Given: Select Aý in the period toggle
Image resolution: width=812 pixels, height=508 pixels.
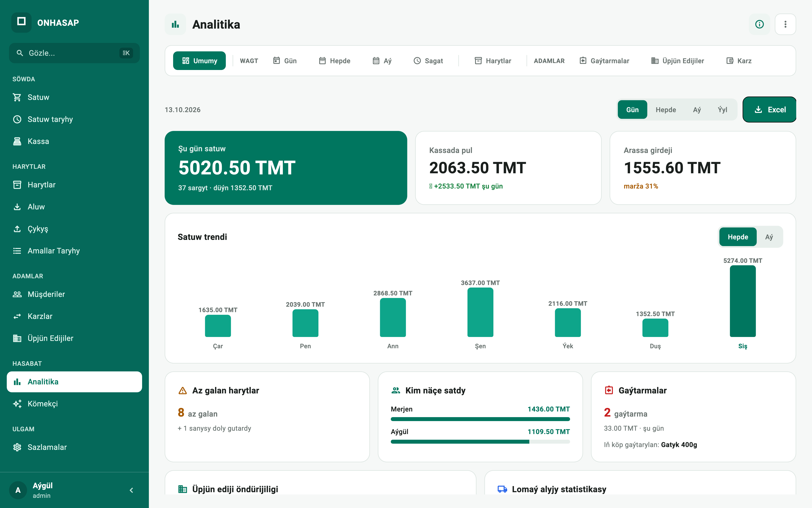Looking at the screenshot, I should click(697, 110).
